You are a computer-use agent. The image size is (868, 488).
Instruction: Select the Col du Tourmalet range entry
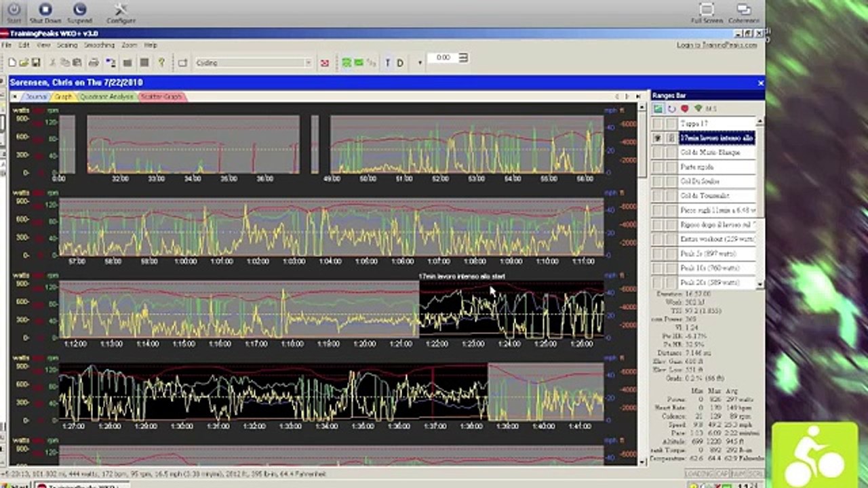[x=716, y=196]
